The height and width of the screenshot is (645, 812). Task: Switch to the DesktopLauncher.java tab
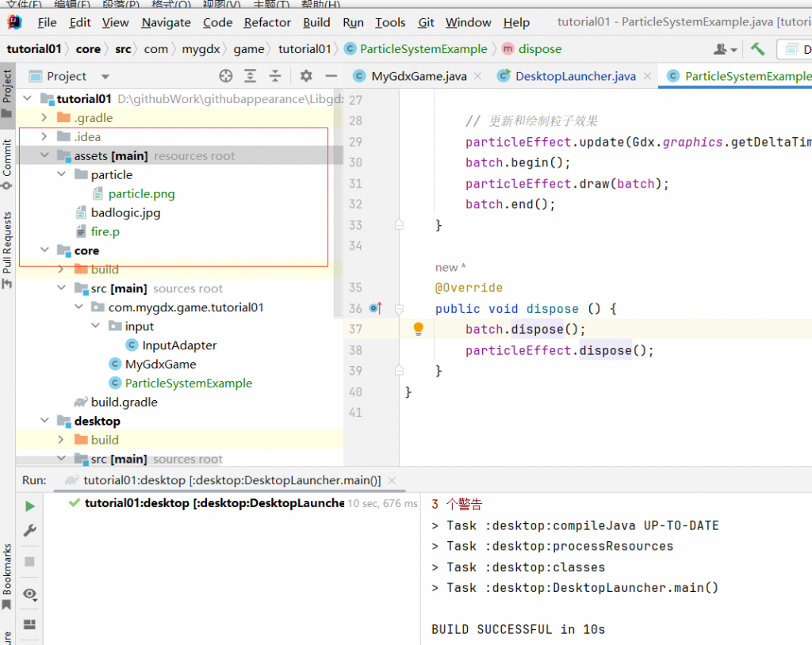click(575, 77)
